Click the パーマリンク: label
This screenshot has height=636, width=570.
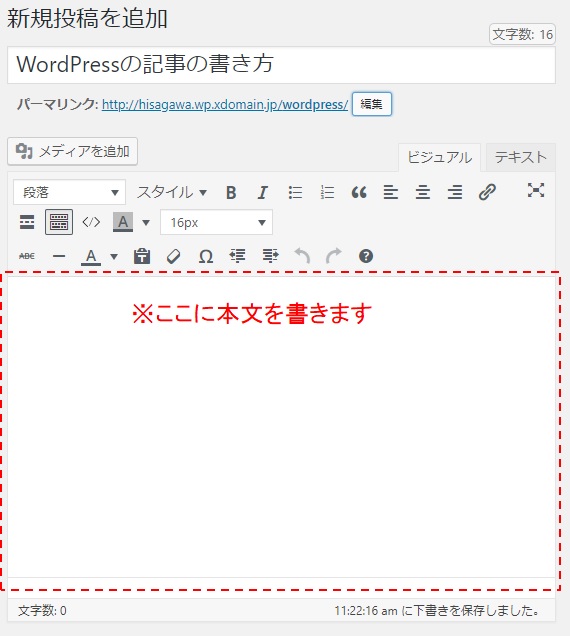(x=58, y=105)
